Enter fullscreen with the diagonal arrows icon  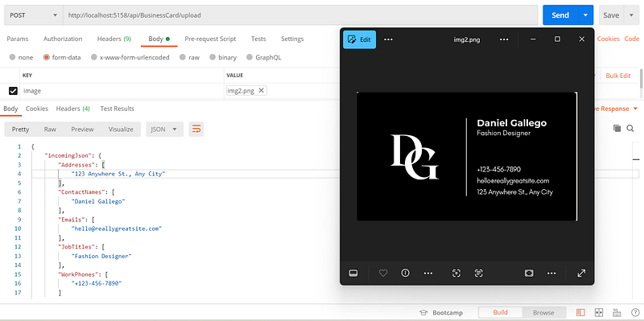(581, 274)
